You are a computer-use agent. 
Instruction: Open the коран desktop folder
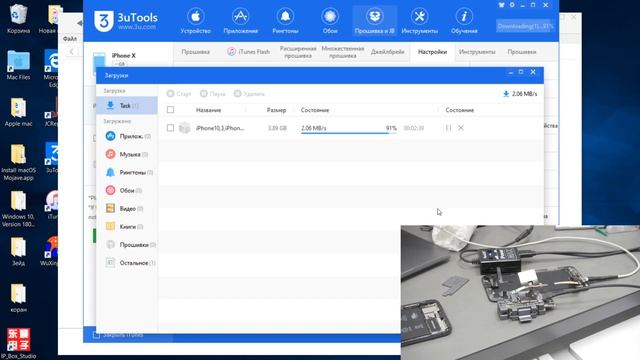click(x=18, y=298)
